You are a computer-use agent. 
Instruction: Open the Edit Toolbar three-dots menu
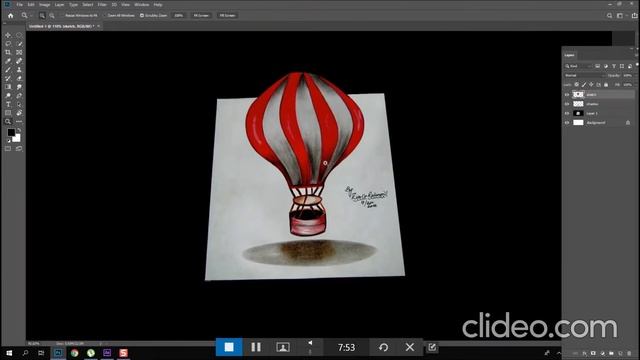[x=19, y=122]
